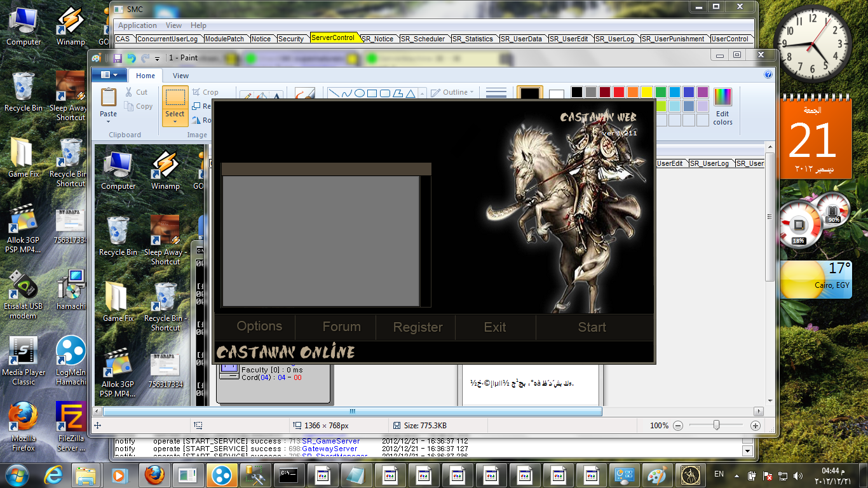Click the Shapes gallery scroll arrow
868x488 pixels.
click(422, 93)
